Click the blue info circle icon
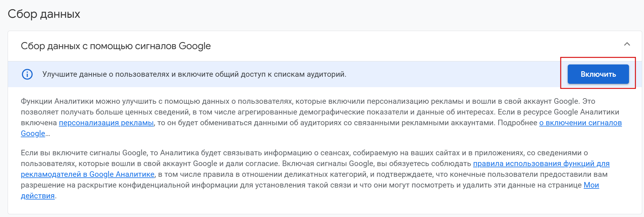Viewport: 644px width, 217px height. pyautogui.click(x=27, y=74)
